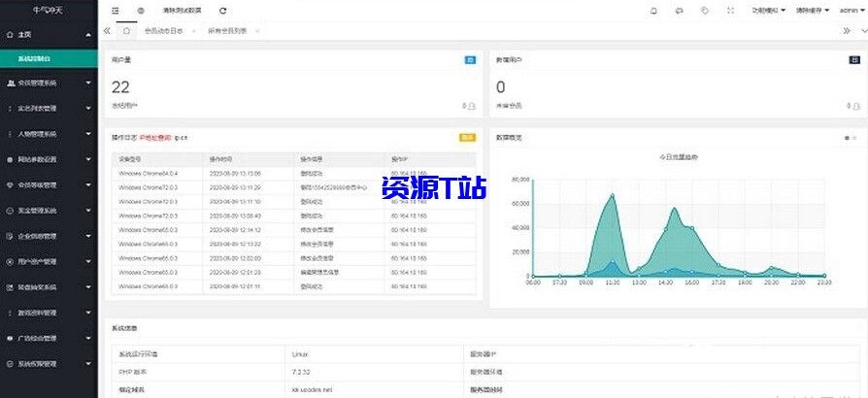Open the globe website icon in top bar
Viewport: 868px width, 398px height.
click(x=141, y=11)
